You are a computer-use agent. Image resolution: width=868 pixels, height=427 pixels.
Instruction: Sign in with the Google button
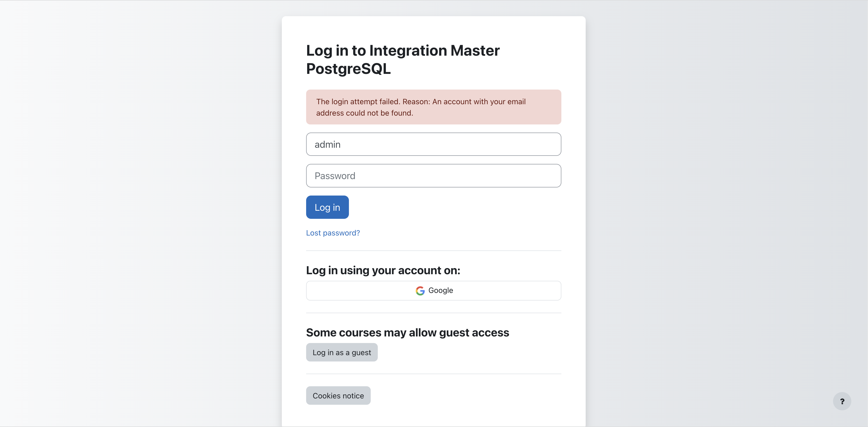click(x=433, y=291)
